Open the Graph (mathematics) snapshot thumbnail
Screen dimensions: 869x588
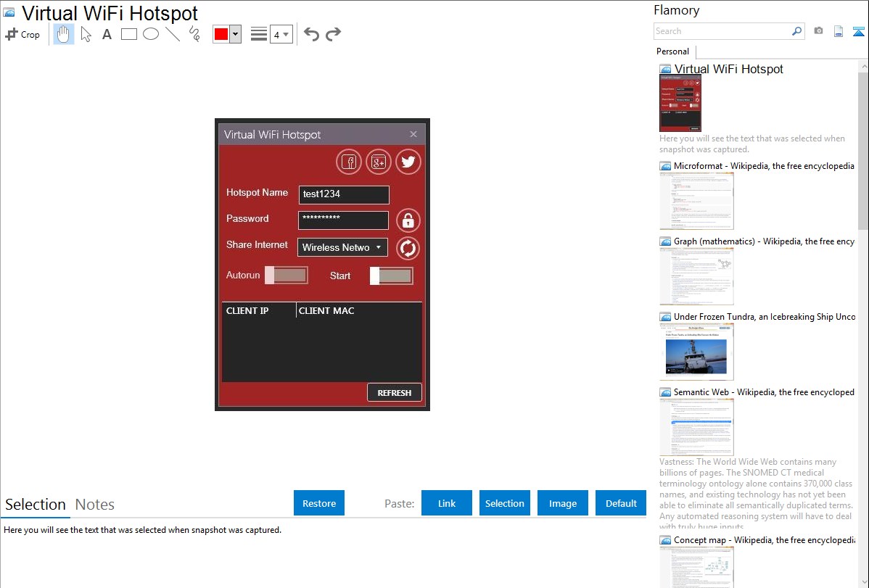pyautogui.click(x=696, y=276)
